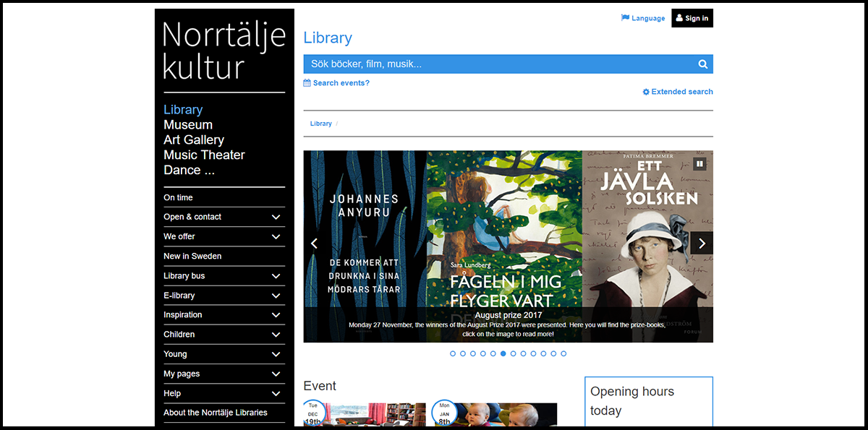Go to the previous carousel slide
Viewport: 868px width, 430px height.
[x=314, y=244]
